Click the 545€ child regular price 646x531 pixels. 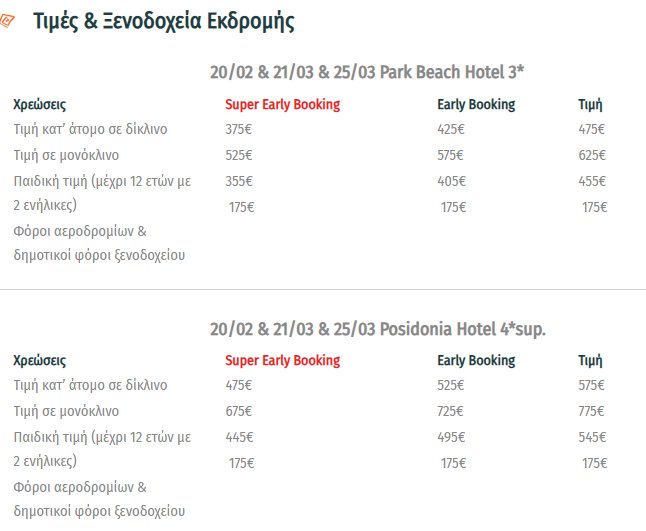592,437
